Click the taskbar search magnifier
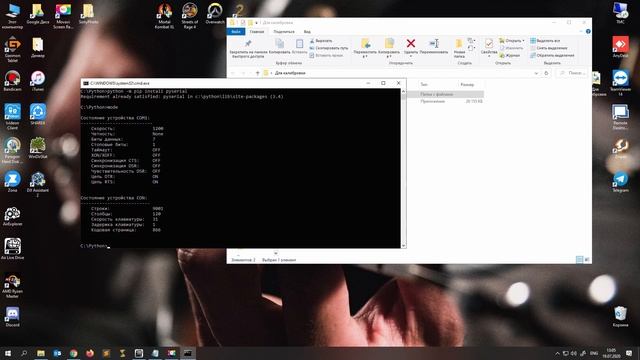Image resolution: width=640 pixels, height=360 pixels. pos(24,353)
